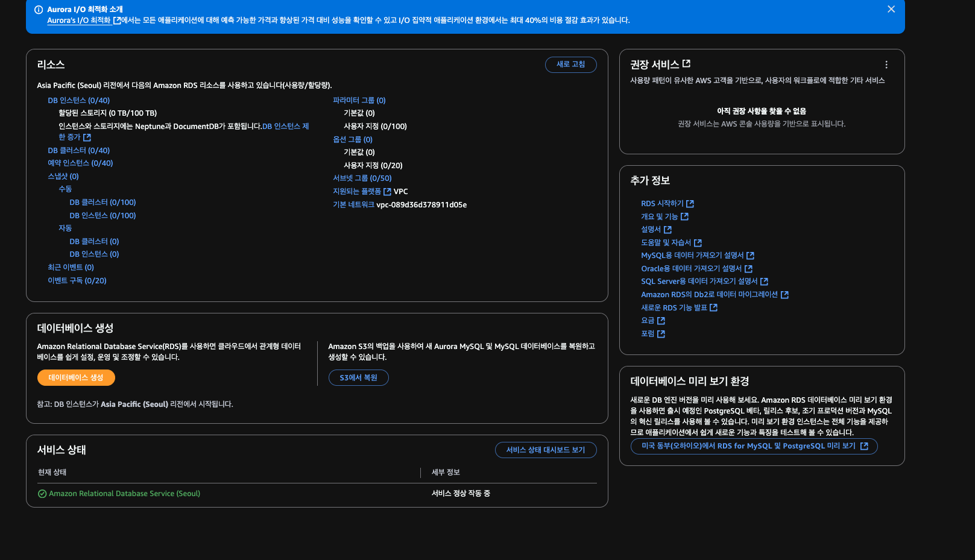Open 서비스 상태 대시보드 보기
This screenshot has width=975, height=560.
(546, 450)
